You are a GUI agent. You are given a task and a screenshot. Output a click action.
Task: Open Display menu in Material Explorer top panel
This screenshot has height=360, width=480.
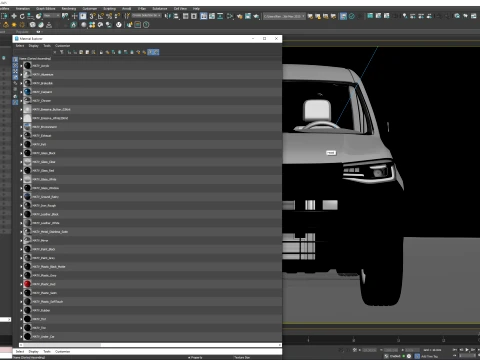pyautogui.click(x=33, y=46)
